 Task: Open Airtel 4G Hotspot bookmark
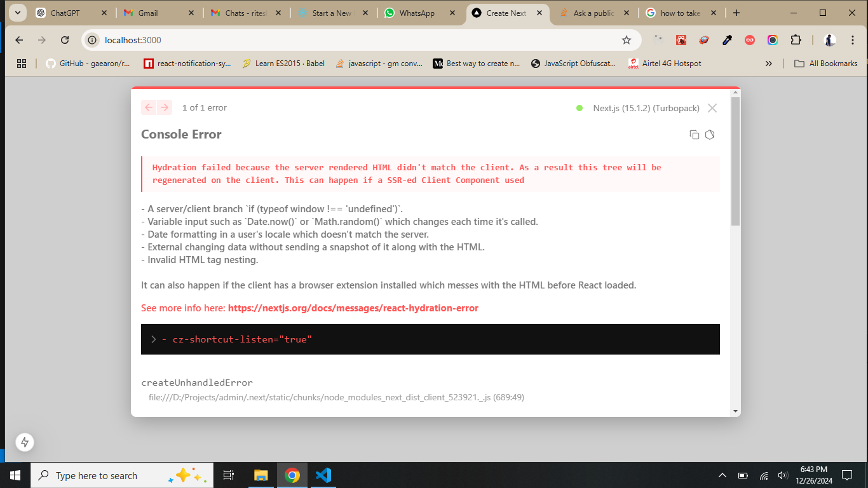coord(665,64)
